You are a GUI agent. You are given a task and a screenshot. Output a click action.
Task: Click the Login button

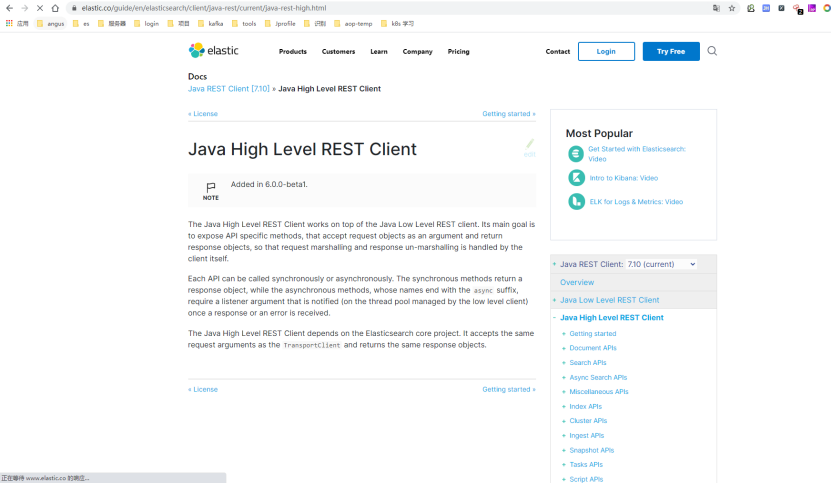(606, 51)
